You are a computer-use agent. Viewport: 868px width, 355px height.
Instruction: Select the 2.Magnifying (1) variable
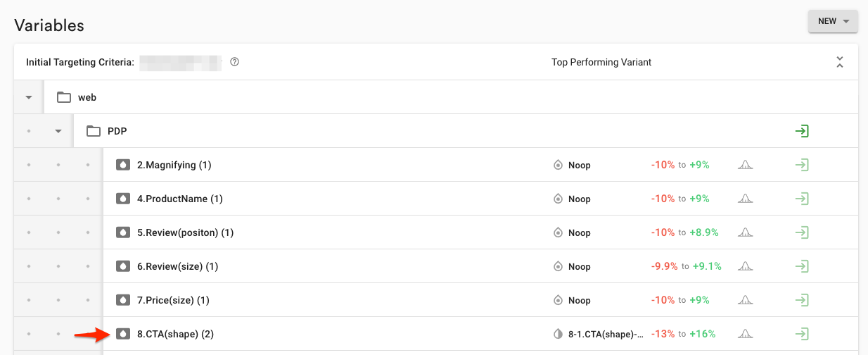point(174,165)
